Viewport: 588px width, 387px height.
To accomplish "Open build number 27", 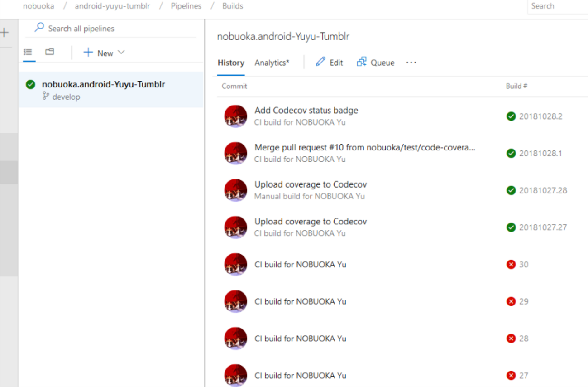I will coord(523,375).
